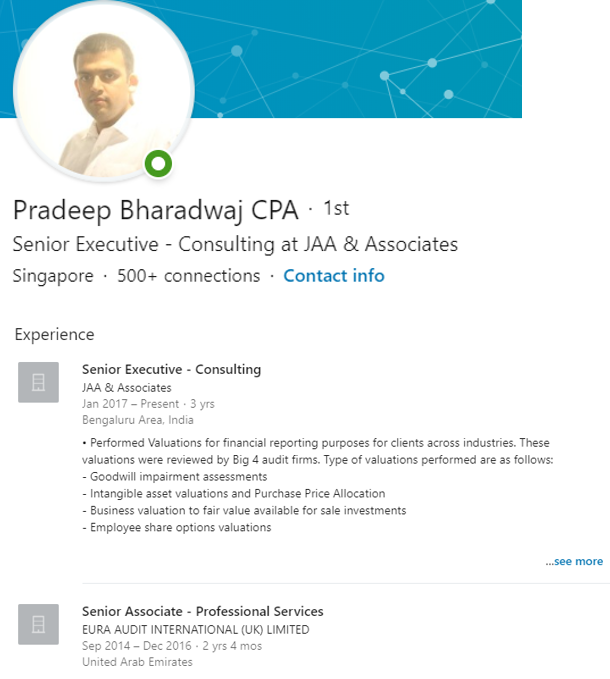Click the Bengaluru Area, India location
Screen dimensions: 610x679
[x=138, y=420]
